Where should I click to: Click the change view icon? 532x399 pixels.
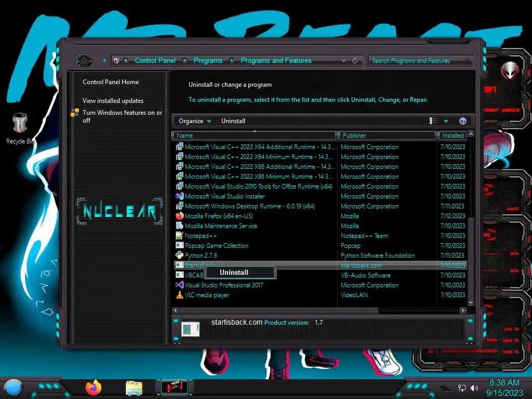433,121
